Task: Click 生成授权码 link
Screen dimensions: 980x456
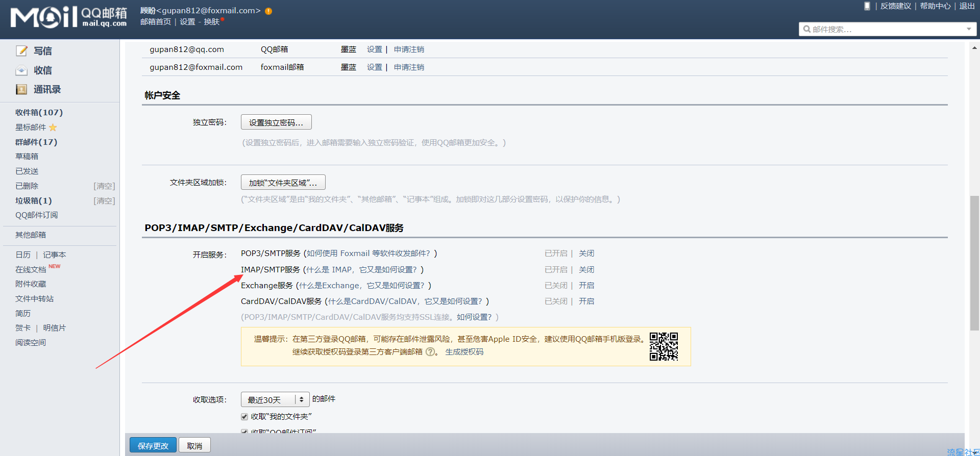Action: pyautogui.click(x=464, y=352)
